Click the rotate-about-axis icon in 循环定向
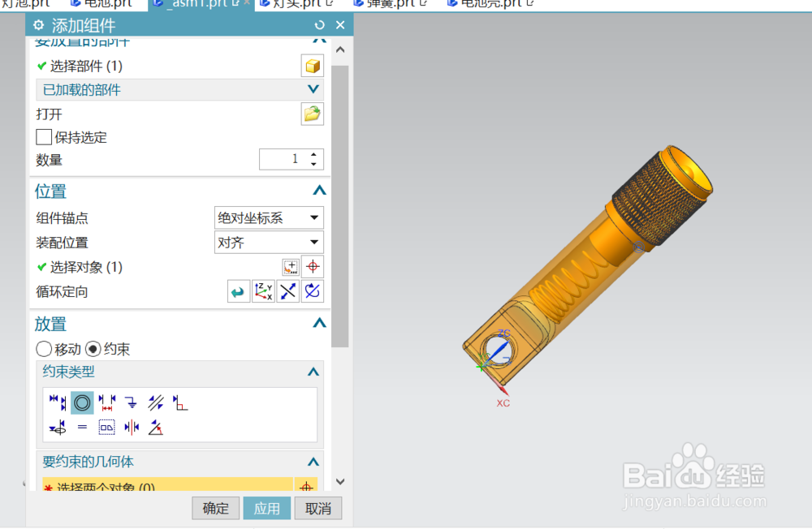Viewport: 812px width, 529px height. coord(313,291)
